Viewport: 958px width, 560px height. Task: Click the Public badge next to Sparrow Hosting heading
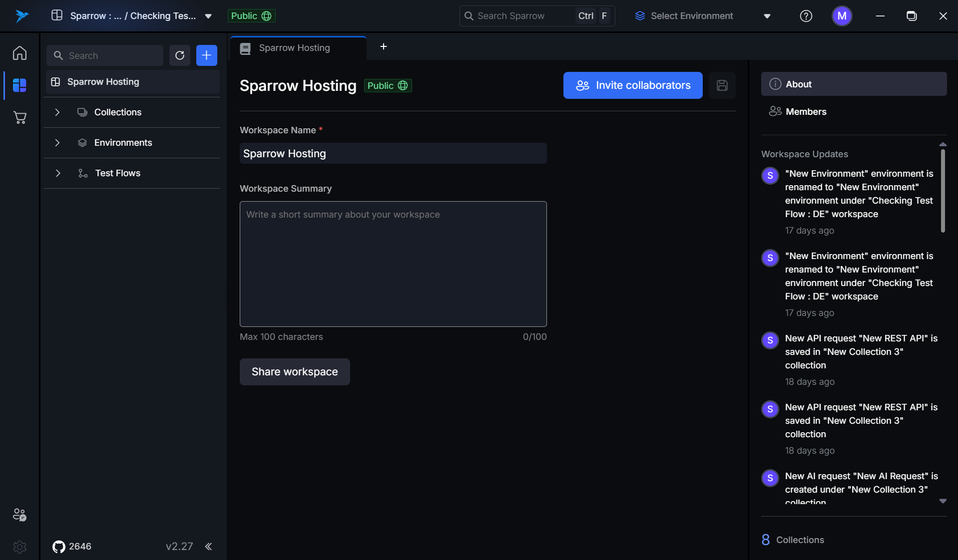pyautogui.click(x=388, y=86)
